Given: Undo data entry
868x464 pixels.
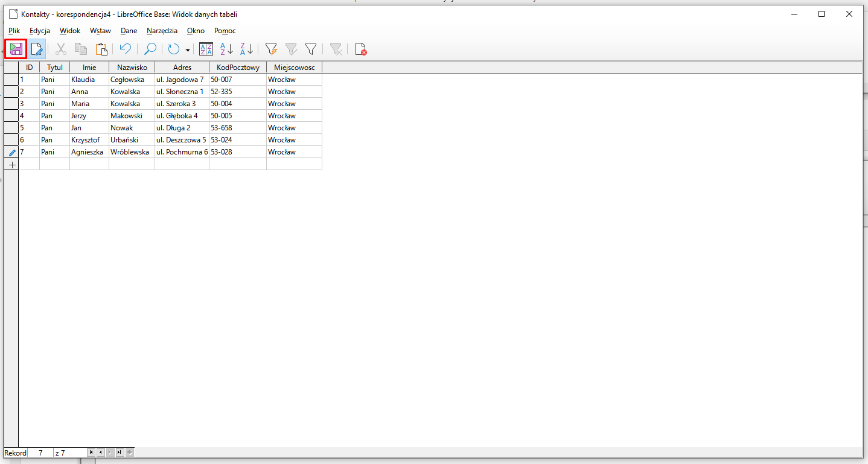Looking at the screenshot, I should pos(125,49).
